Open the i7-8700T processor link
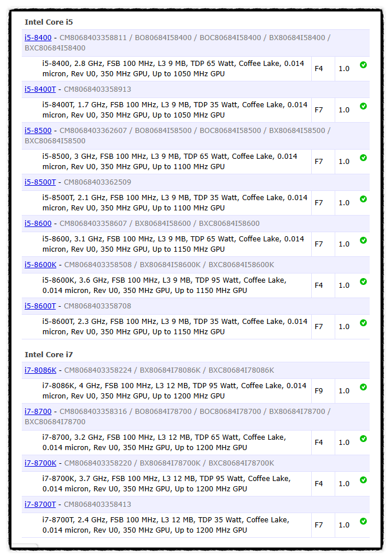The width and height of the screenshot is (392, 559). 40,505
